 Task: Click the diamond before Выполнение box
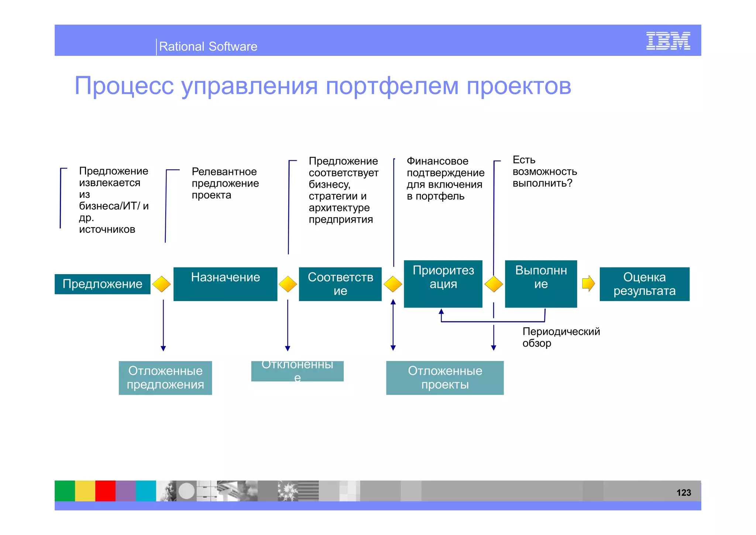click(494, 284)
